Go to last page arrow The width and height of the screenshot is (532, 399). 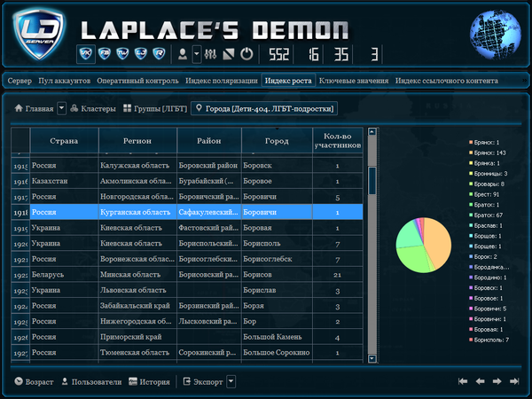pyautogui.click(x=514, y=381)
